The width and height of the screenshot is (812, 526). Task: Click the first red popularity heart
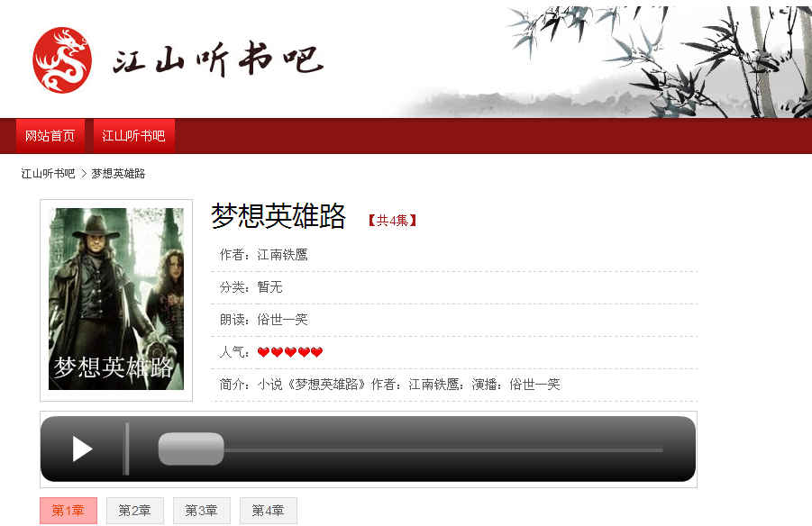[263, 352]
